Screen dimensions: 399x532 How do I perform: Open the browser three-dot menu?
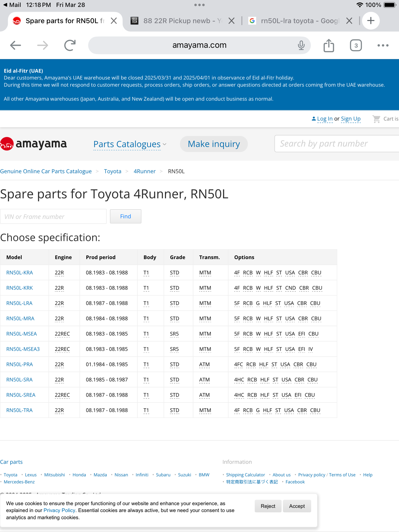click(383, 45)
